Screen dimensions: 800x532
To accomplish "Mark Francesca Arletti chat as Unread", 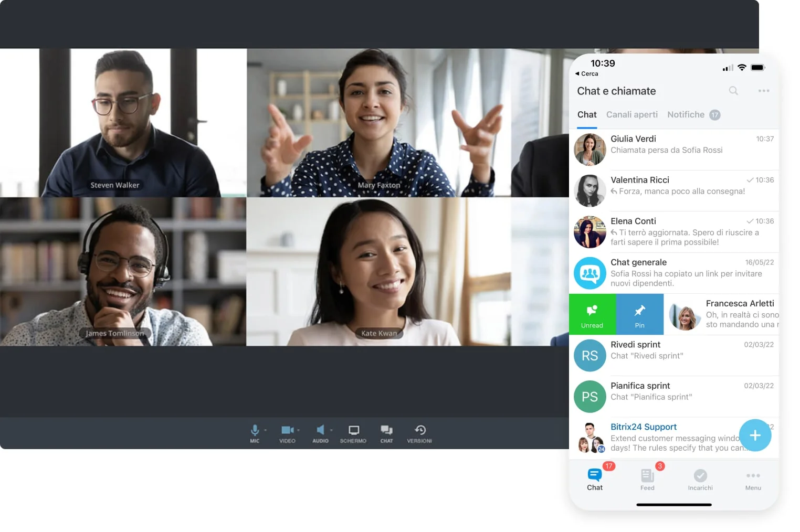I will coord(592,314).
